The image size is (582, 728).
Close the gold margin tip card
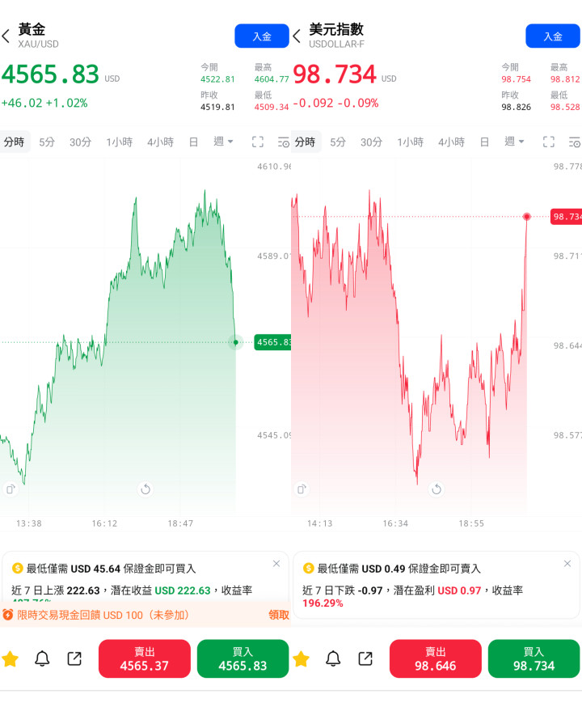276,564
